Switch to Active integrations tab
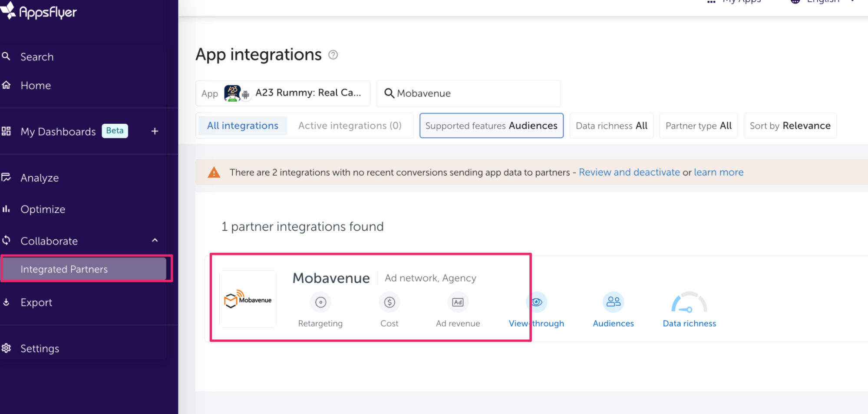Screen dimensions: 868x414 [x=350, y=126]
